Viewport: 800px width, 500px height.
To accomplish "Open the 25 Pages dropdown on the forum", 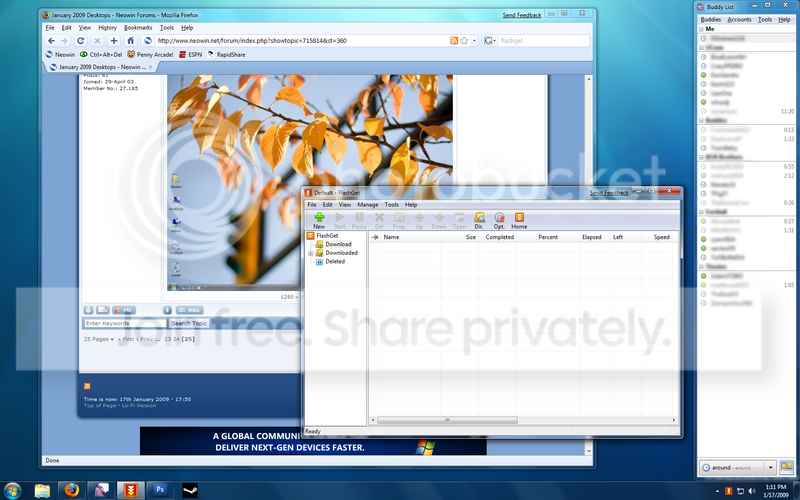I will [98, 339].
